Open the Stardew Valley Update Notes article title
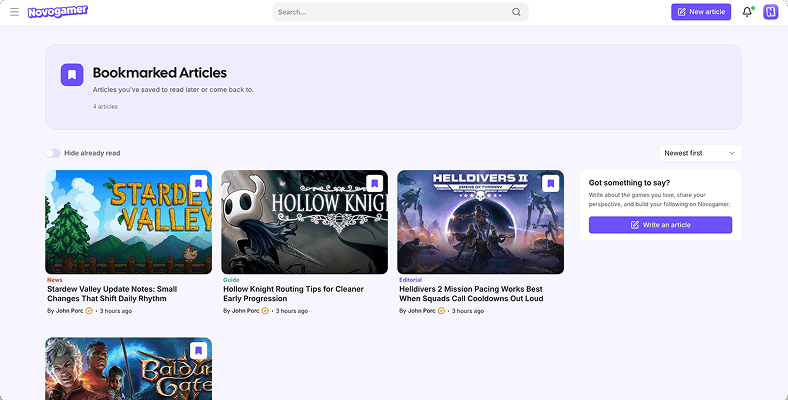This screenshot has width=788, height=400. [x=112, y=294]
